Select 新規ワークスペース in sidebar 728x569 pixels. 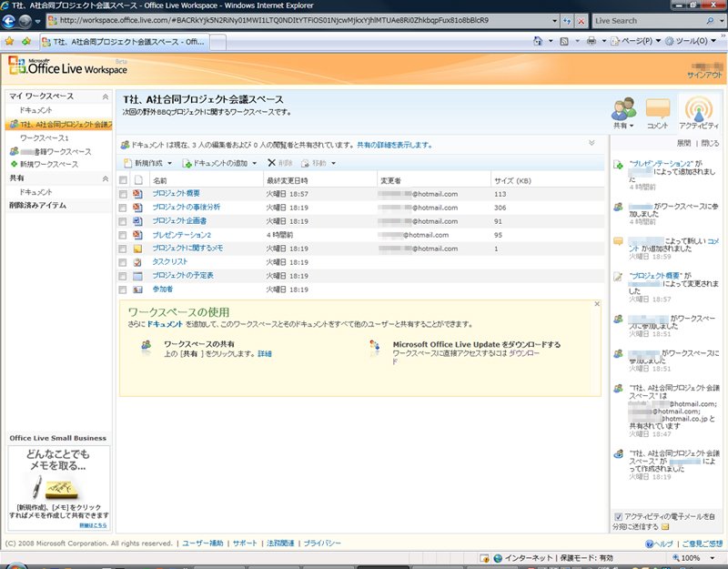coord(49,165)
